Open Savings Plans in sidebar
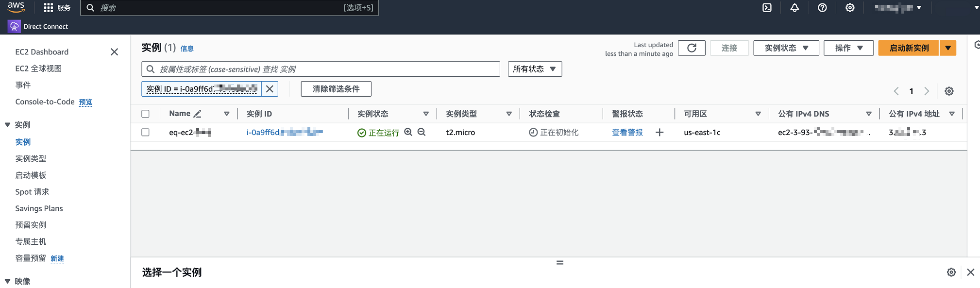The width and height of the screenshot is (980, 288). 39,208
